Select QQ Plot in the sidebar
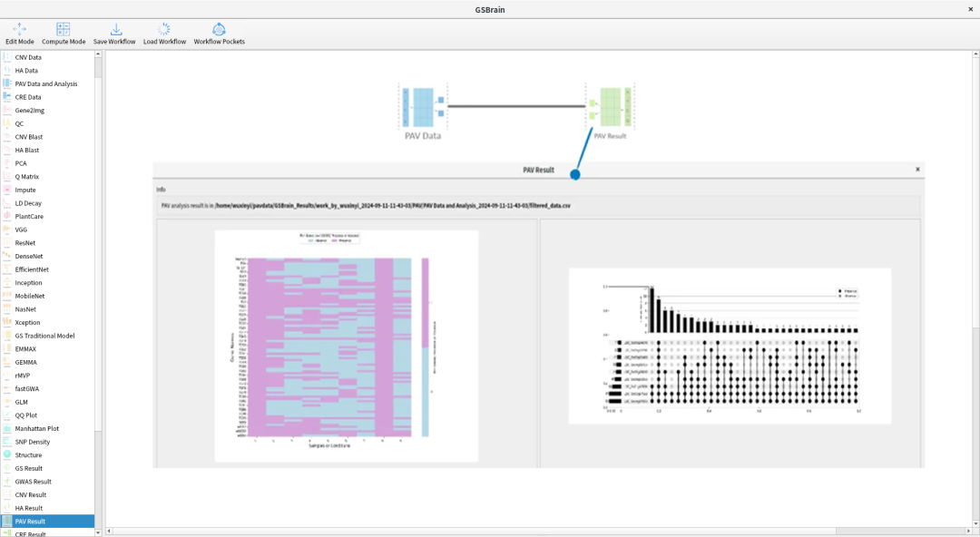The image size is (980, 537). pos(47,415)
